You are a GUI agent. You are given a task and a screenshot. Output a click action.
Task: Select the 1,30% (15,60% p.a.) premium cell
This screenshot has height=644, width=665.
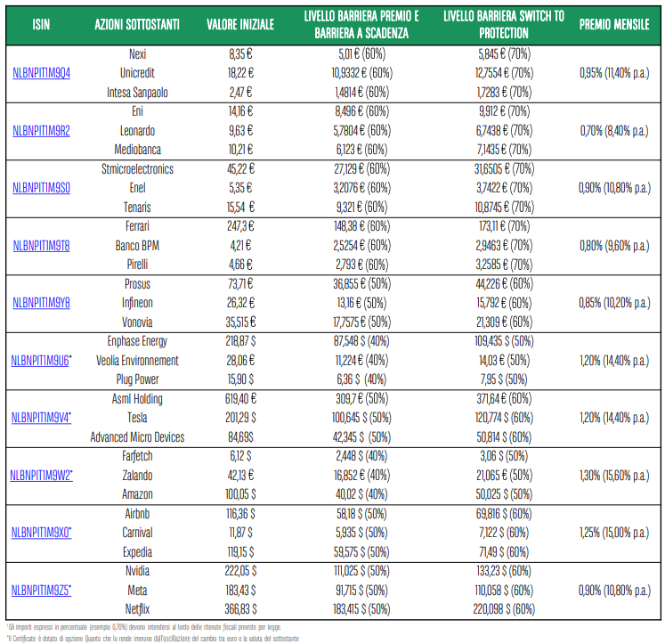point(614,476)
